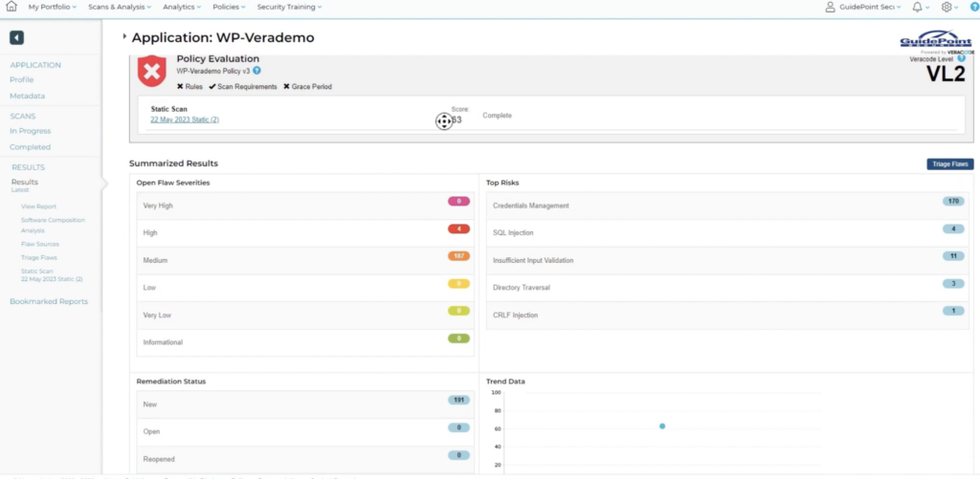Open sidebar Static Scan 22 May 2023 link
The image size is (980, 479).
52,275
